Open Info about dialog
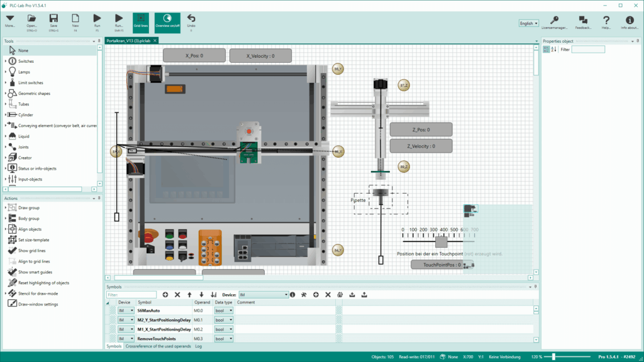 coord(629,23)
